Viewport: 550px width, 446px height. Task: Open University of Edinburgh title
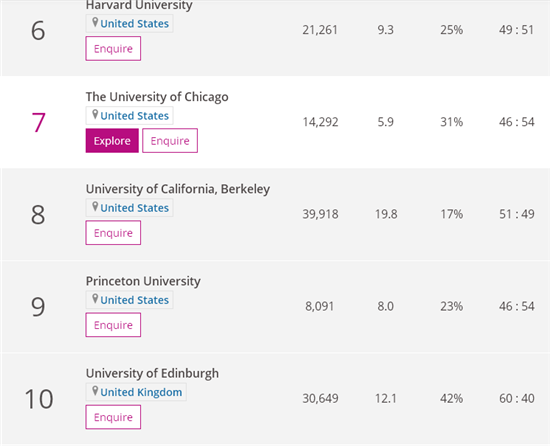pyautogui.click(x=152, y=373)
